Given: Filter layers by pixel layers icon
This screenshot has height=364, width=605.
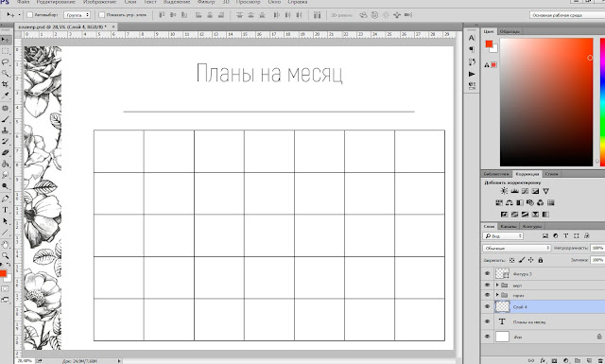Looking at the screenshot, I should coord(545,235).
